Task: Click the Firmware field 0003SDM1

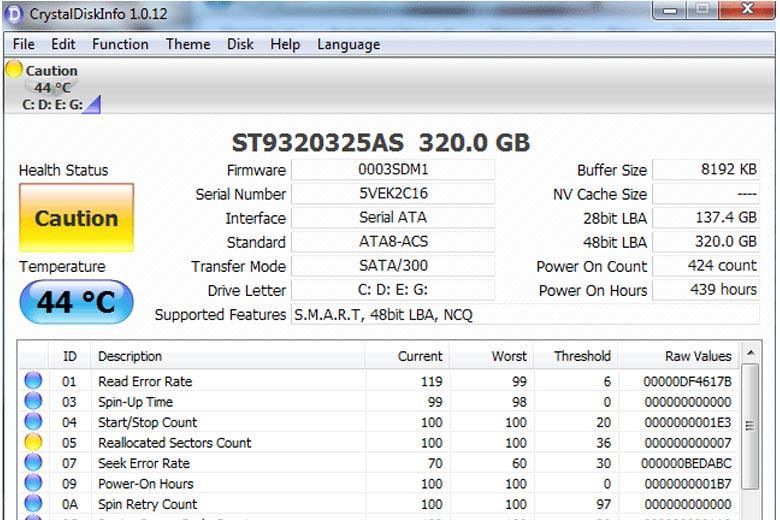Action: tap(393, 169)
